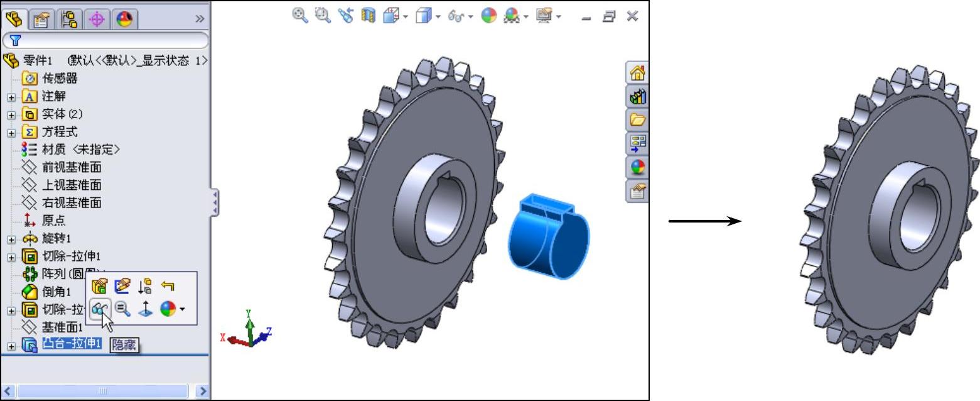980x401 pixels.
Task: Open the DimXpertManager tab
Action: click(x=96, y=19)
